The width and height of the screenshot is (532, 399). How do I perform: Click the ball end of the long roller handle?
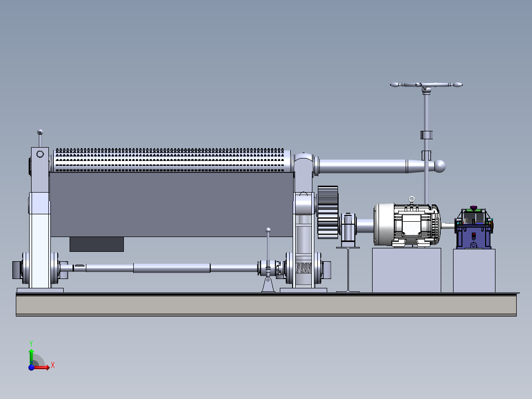tap(440, 166)
